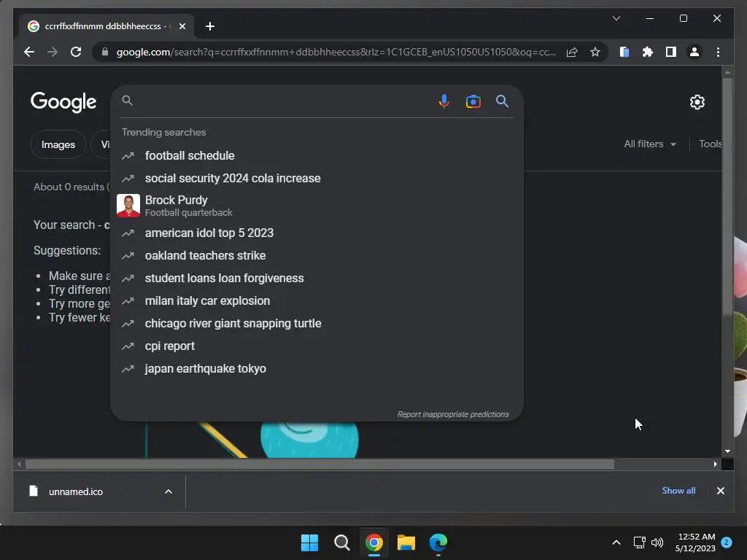Open the Tools search options
747x560 pixels.
[711, 144]
